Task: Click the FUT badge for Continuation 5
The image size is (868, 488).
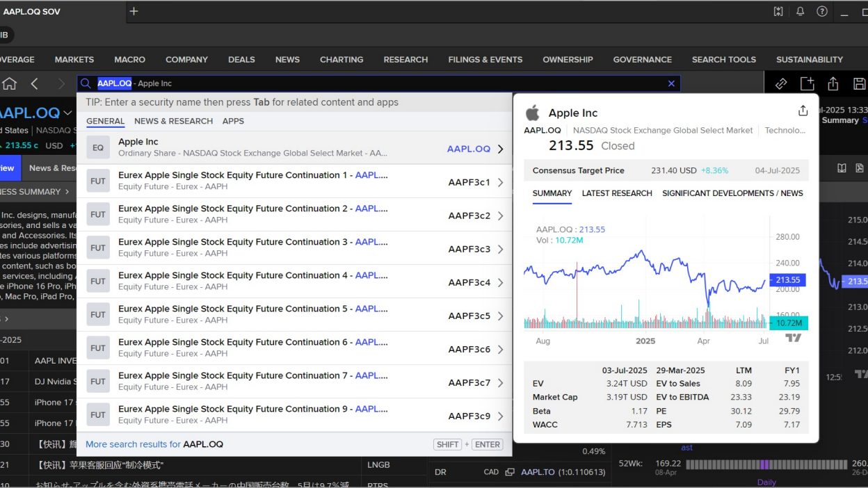Action: point(98,315)
